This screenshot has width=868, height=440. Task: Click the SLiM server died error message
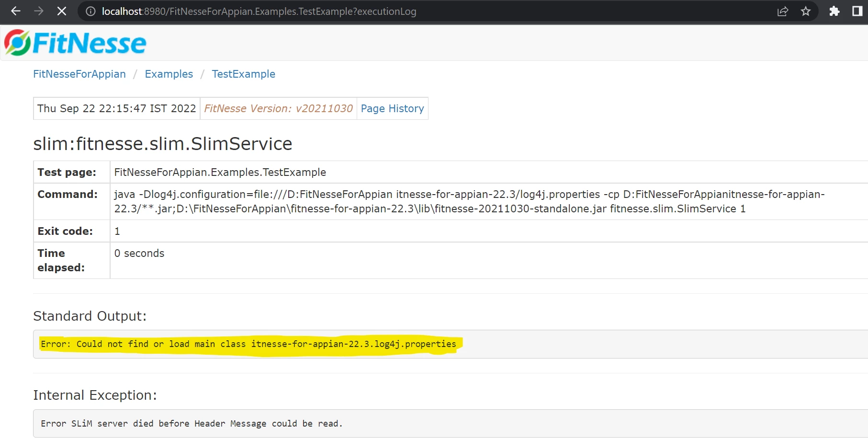192,423
